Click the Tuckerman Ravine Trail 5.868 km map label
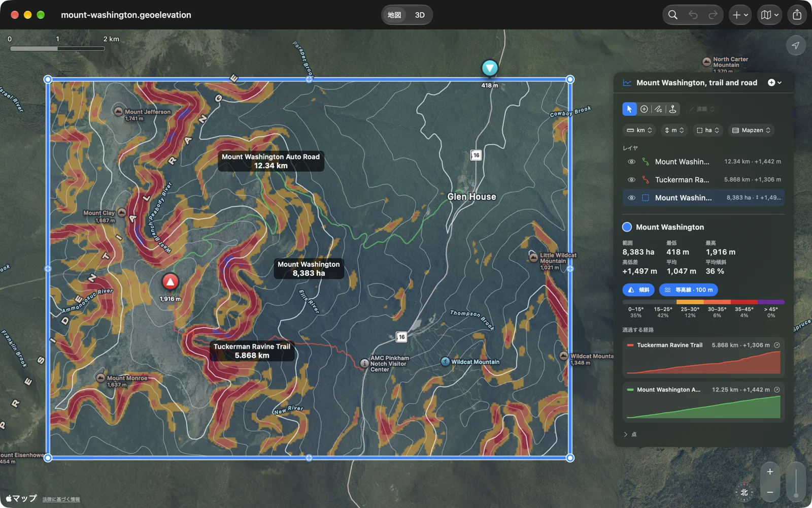 (252, 351)
